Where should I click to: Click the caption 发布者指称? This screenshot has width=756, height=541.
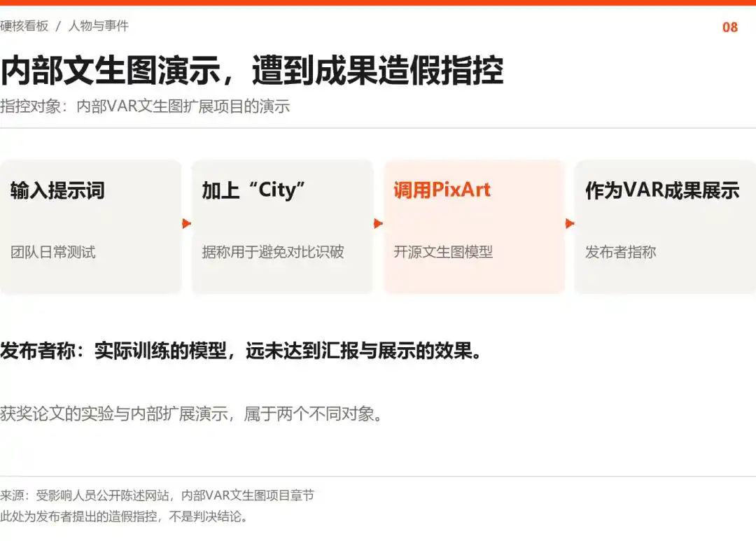620,252
